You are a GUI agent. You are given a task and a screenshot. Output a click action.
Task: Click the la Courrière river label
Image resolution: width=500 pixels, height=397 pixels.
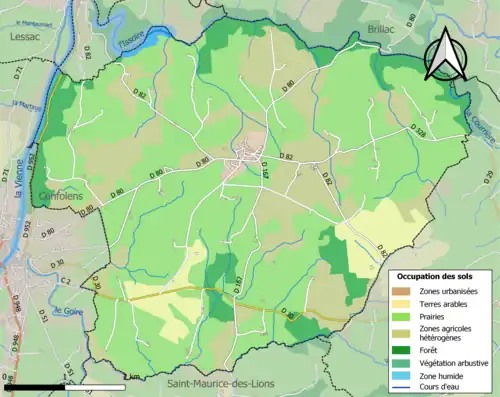[x=481, y=127]
